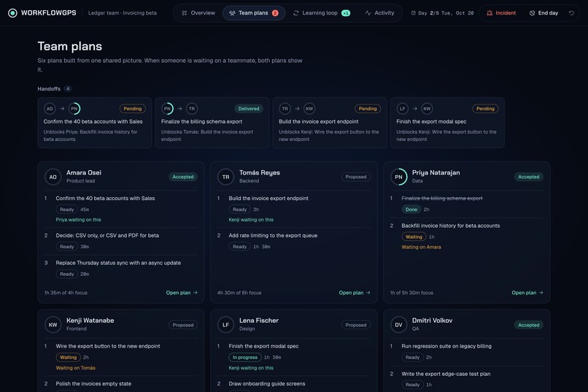The image size is (588, 392).
Task: Click the Learning loop +1 badge
Action: click(x=346, y=13)
